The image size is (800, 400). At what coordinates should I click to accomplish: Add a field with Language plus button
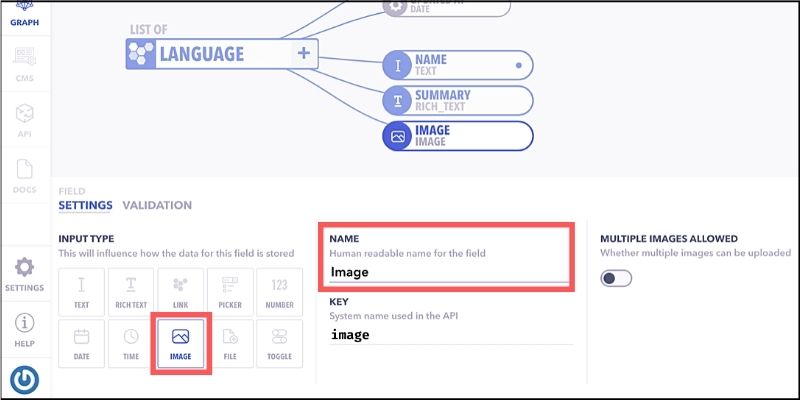(304, 53)
